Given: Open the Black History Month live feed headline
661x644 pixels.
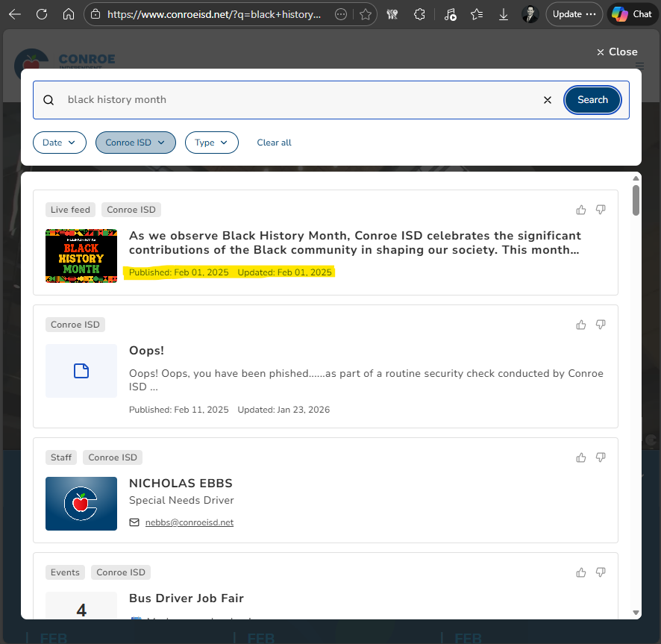Looking at the screenshot, I should click(355, 243).
